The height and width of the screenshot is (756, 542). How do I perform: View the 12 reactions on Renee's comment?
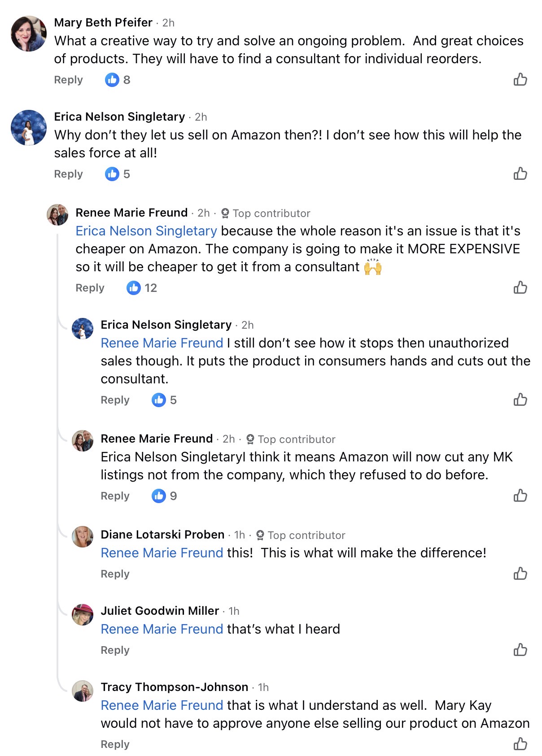142,288
